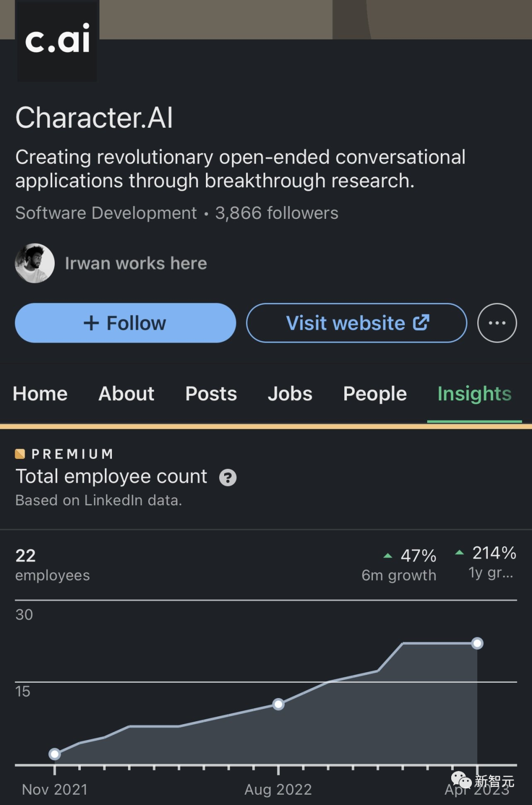Viewport: 532px width, 805px height.
Task: Click the Irwan works here link
Action: 136,263
